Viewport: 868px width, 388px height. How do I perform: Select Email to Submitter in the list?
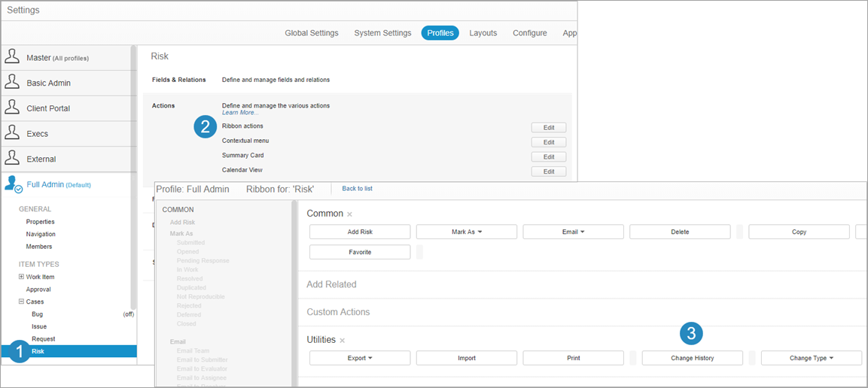201,359
